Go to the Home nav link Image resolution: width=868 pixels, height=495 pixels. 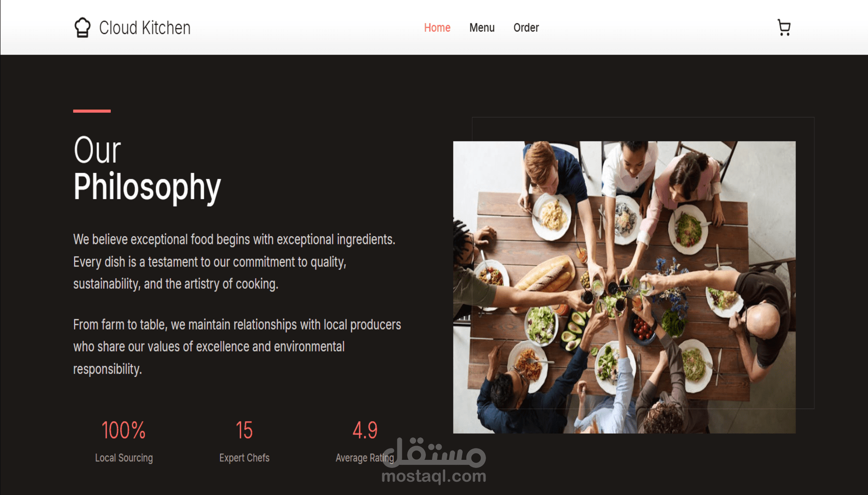pos(437,28)
